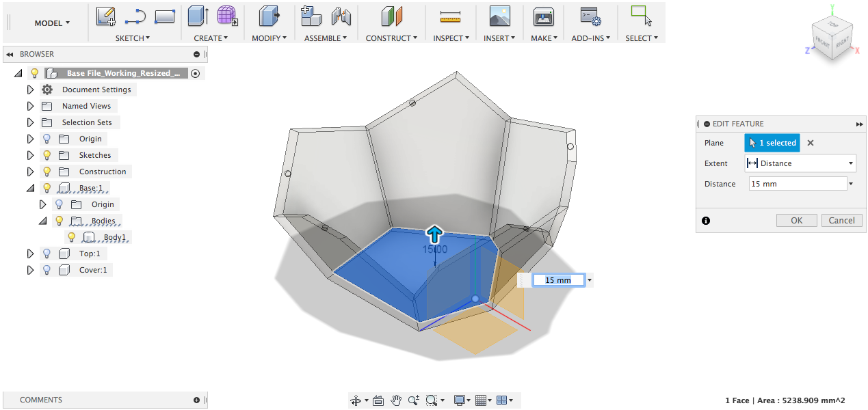Screen dimensions: 868x410
Task: Open the Viewports layout icon
Action: point(501,400)
